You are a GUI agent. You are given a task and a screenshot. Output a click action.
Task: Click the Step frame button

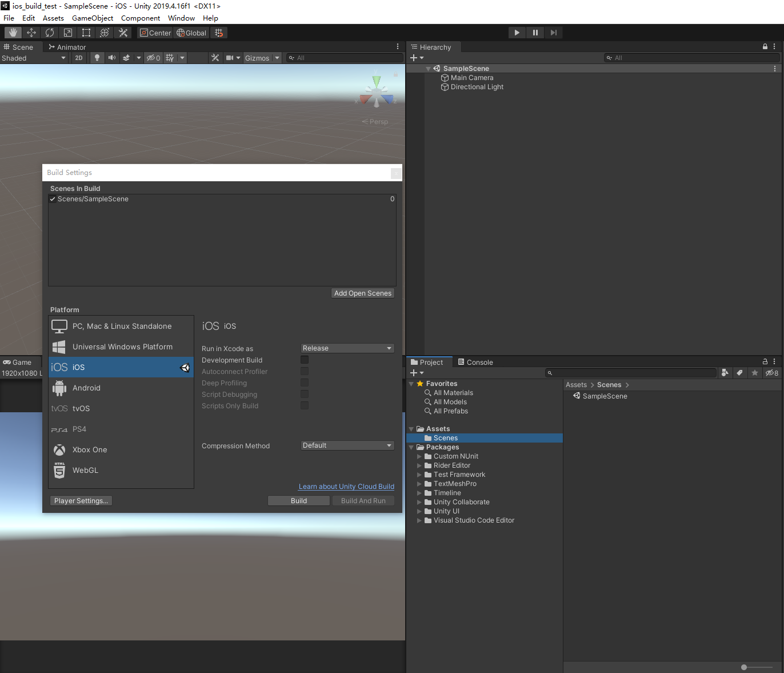[553, 33]
